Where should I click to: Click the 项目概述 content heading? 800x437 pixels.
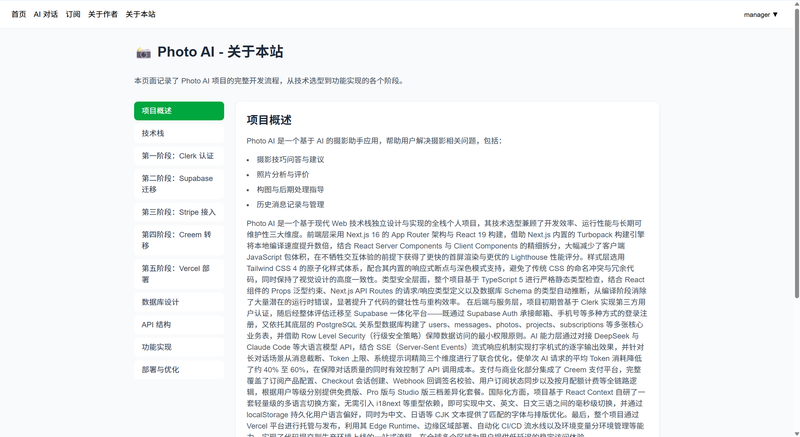[x=269, y=120]
